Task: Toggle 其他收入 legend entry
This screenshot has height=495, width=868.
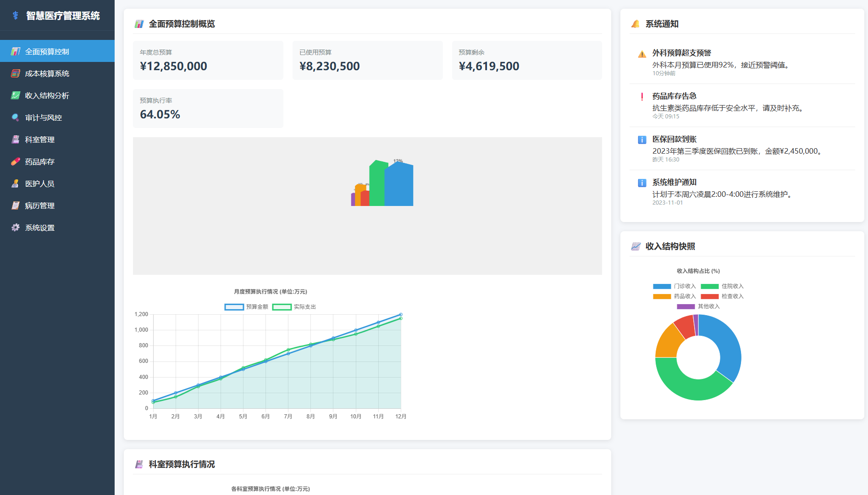Action: tap(698, 306)
